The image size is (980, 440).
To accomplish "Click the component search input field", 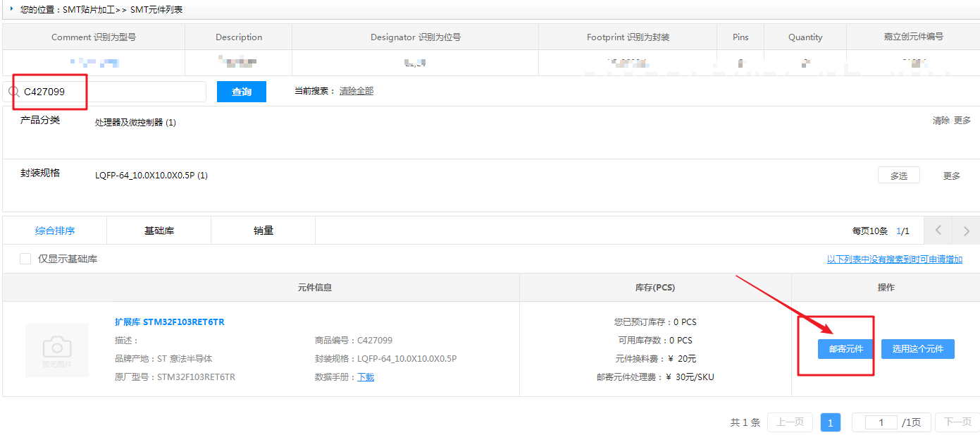I will 113,92.
